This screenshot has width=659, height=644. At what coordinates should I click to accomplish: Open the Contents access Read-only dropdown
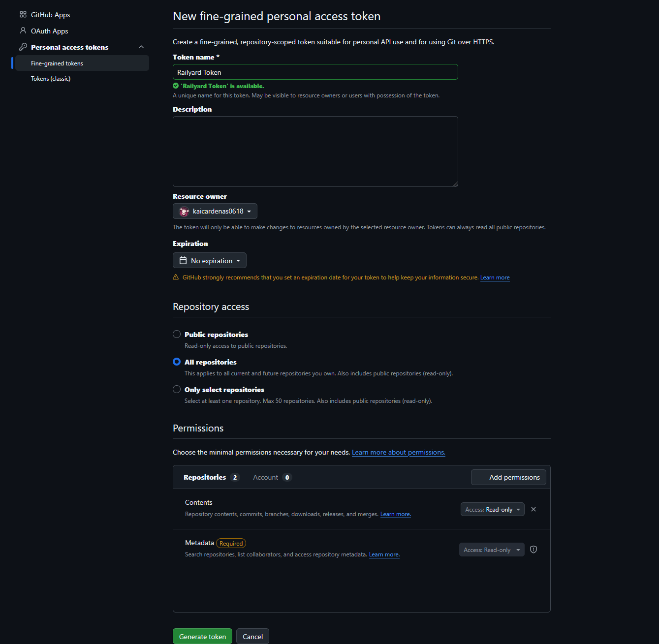(492, 510)
